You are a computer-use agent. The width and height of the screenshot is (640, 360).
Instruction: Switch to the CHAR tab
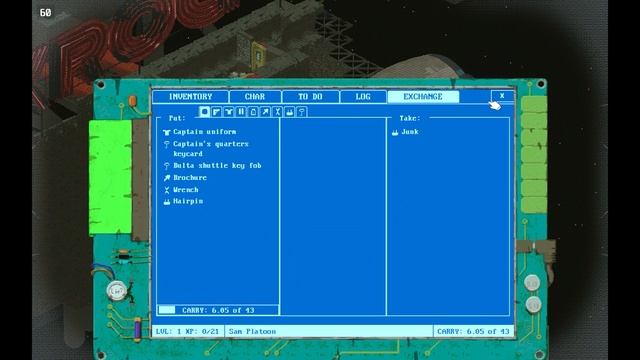255,97
